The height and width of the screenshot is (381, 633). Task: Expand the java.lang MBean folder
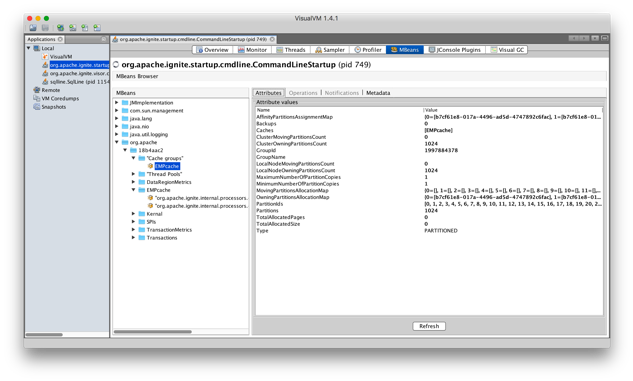[x=117, y=118]
